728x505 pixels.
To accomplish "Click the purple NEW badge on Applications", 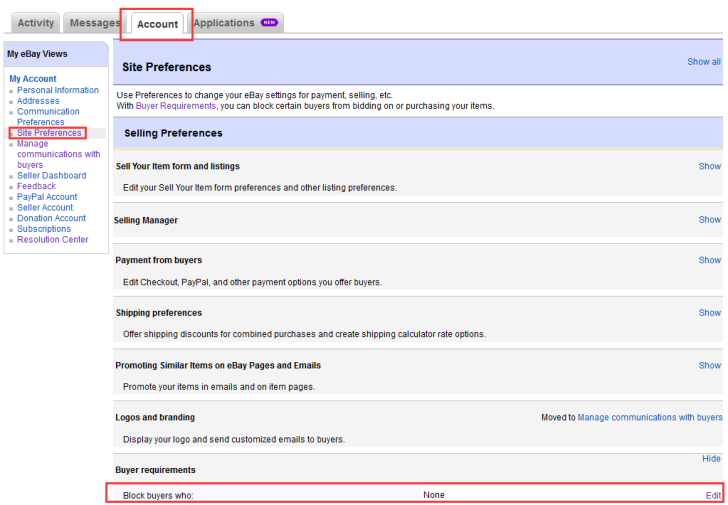I will [x=268, y=23].
